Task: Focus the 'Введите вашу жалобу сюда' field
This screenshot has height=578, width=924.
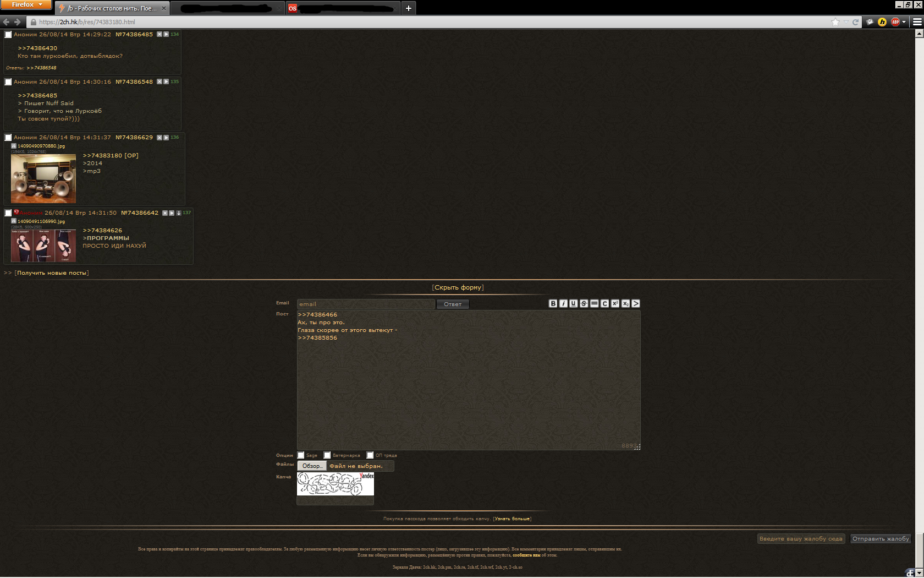Action: [801, 538]
